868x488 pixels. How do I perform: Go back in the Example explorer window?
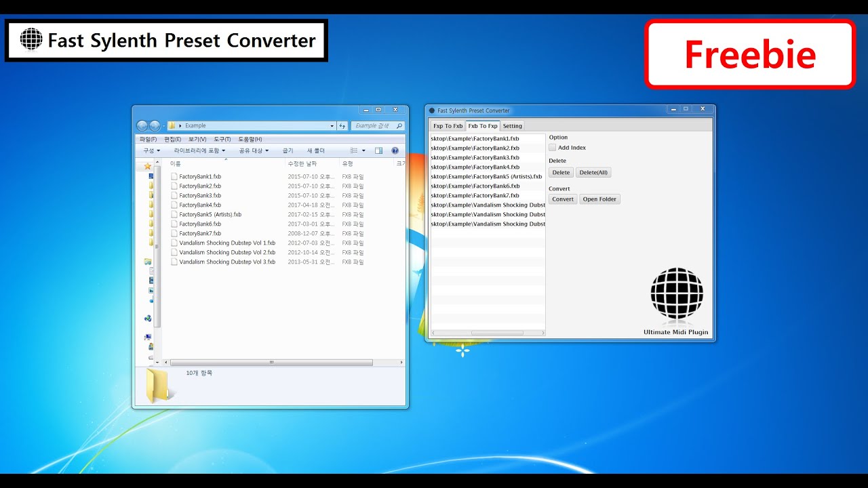click(142, 125)
